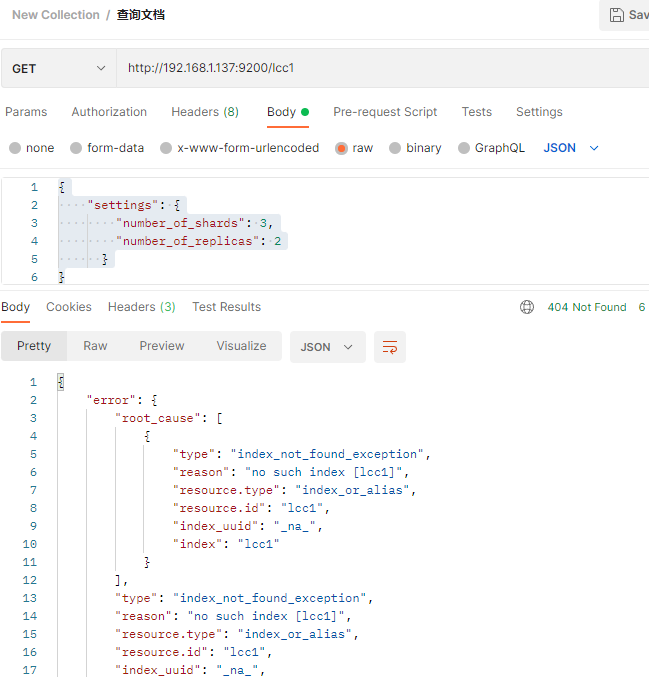Select the none body option
The height and width of the screenshot is (677, 649).
[15, 148]
